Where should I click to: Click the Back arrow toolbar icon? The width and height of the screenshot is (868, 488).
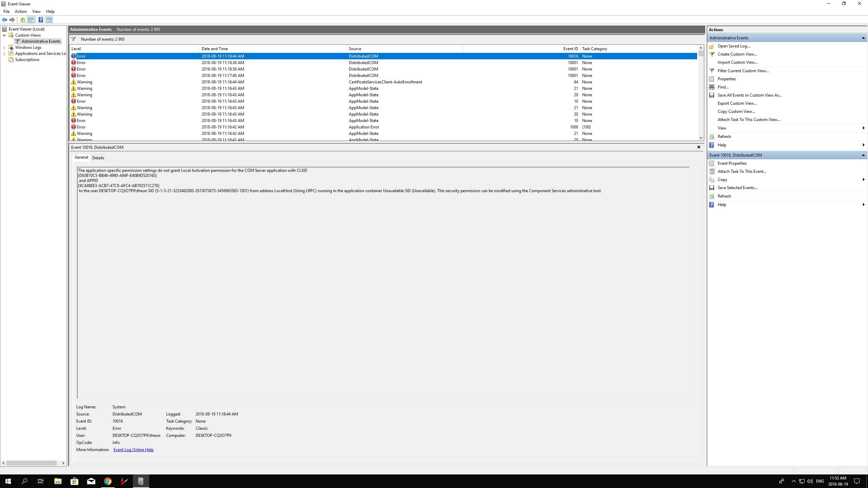pos(4,20)
